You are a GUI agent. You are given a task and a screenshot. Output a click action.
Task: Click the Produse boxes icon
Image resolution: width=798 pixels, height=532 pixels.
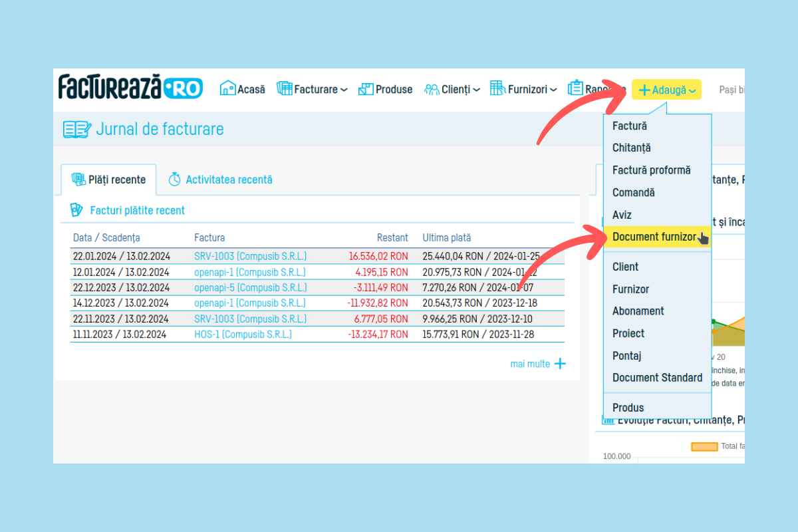[x=366, y=88]
